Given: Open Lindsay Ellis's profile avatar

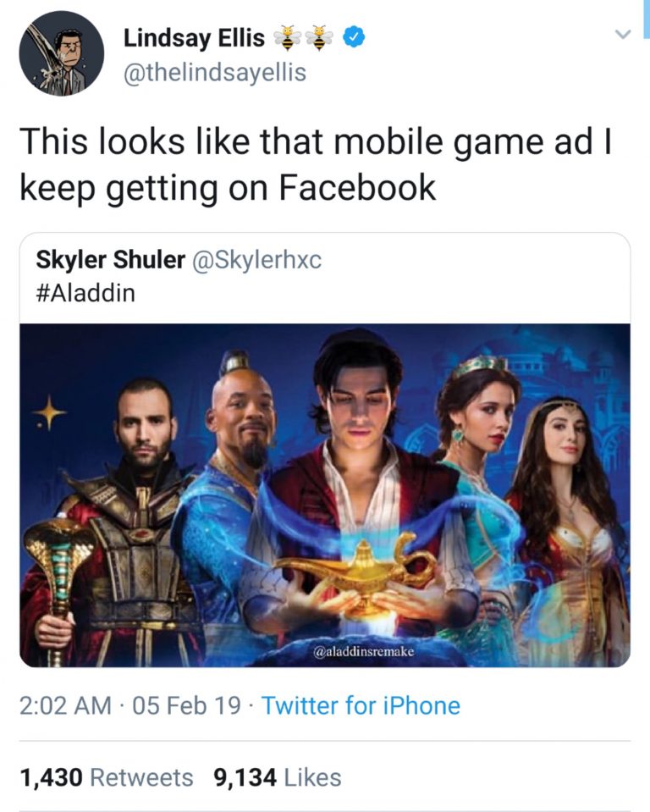Looking at the screenshot, I should 62,53.
